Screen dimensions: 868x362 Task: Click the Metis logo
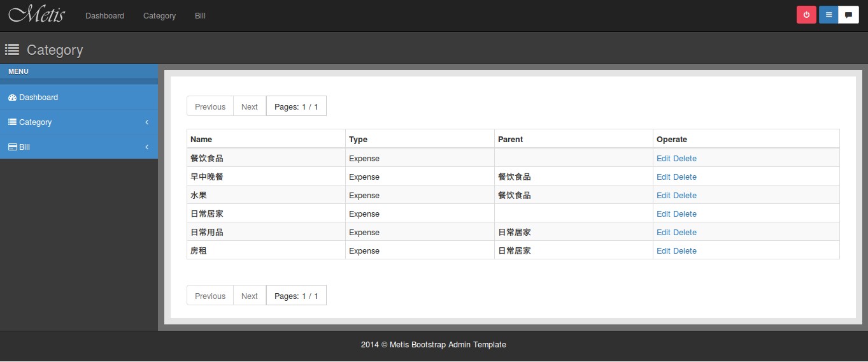[x=36, y=14]
